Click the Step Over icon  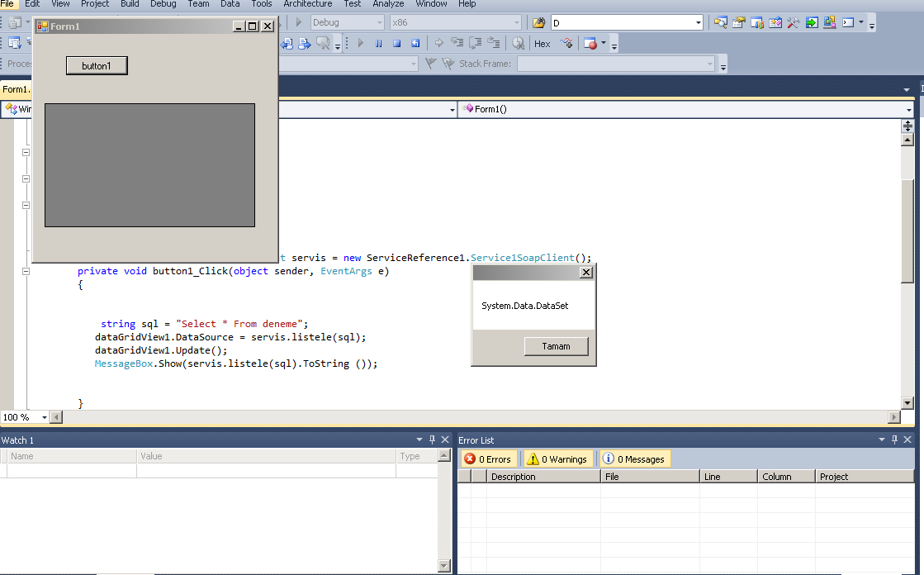coord(476,43)
